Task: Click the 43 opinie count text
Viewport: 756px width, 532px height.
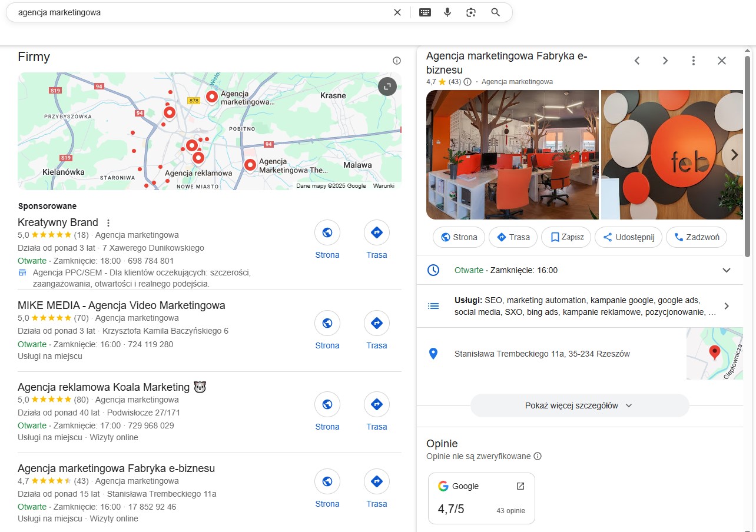Action: 510,510
